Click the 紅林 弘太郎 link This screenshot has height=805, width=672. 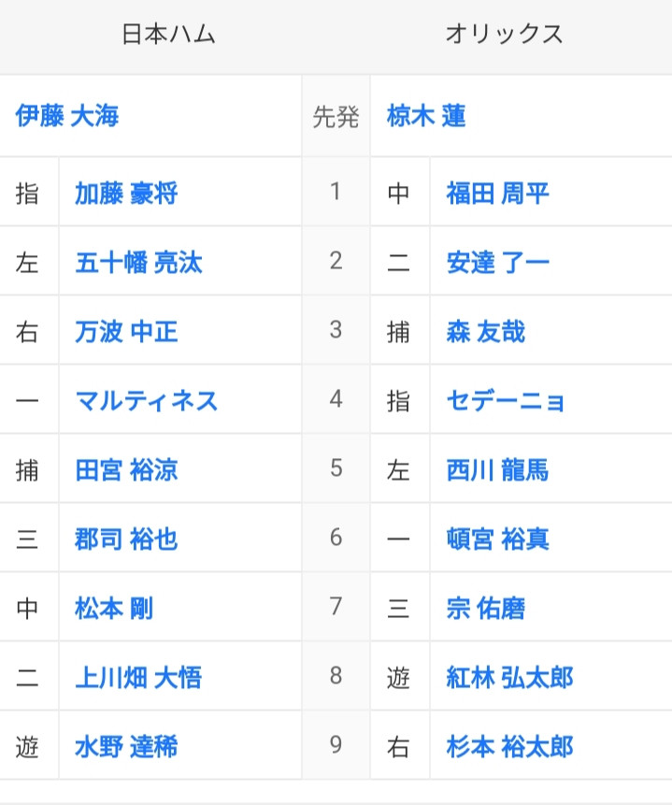pyautogui.click(x=509, y=677)
